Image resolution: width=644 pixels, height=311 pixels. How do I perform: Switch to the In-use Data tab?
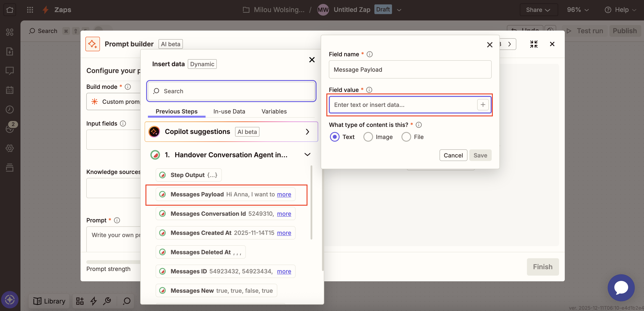pyautogui.click(x=229, y=112)
